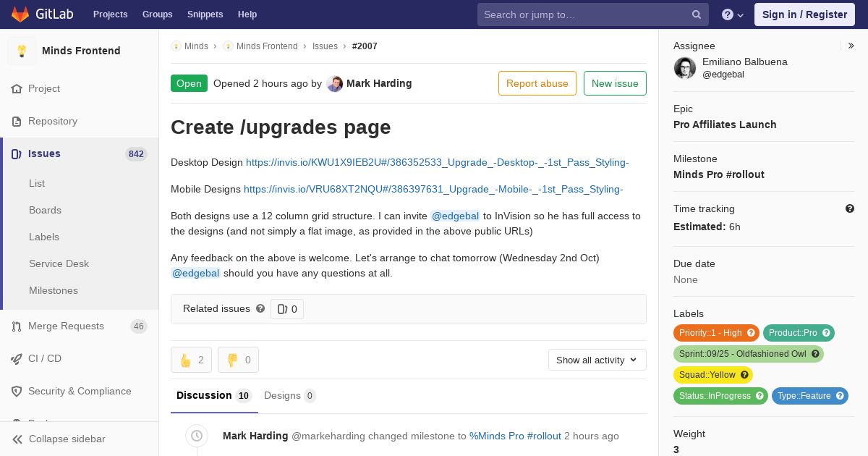
Task: Click the New issue button
Action: (x=615, y=83)
